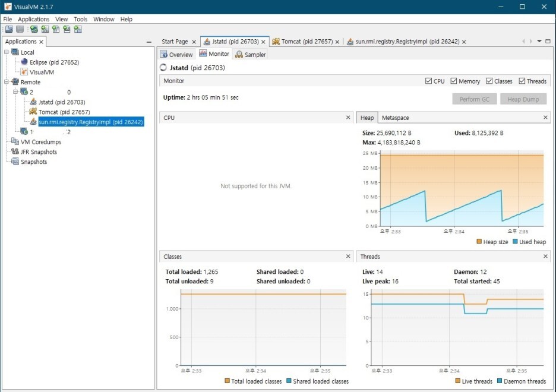Maximize the editor window using the tab bar icon
The image size is (556, 392).
tap(548, 41)
